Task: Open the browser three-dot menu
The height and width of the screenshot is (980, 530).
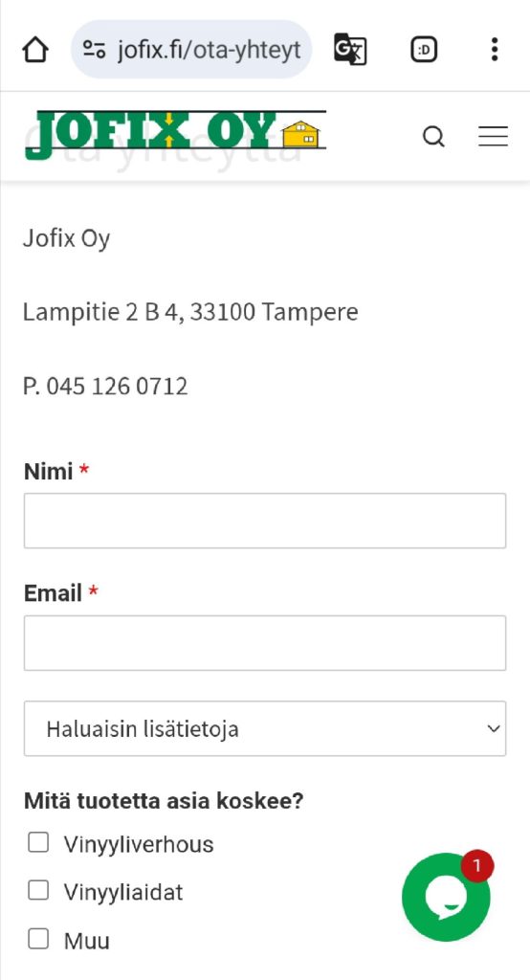Action: coord(495,50)
